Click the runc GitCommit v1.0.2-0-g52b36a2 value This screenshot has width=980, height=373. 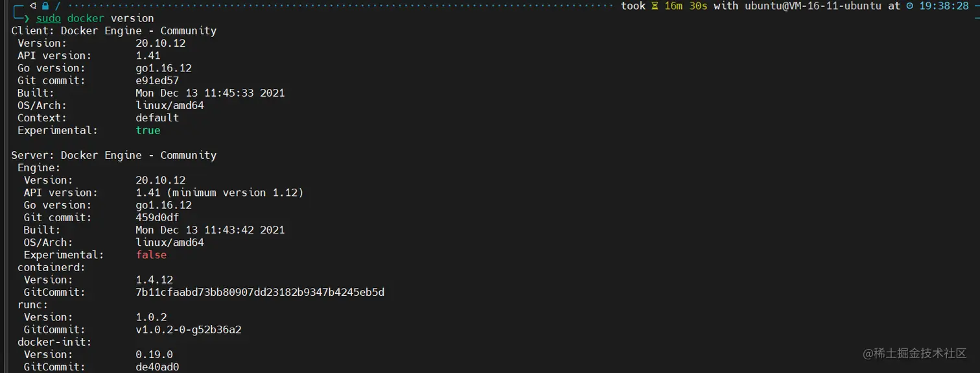point(189,330)
